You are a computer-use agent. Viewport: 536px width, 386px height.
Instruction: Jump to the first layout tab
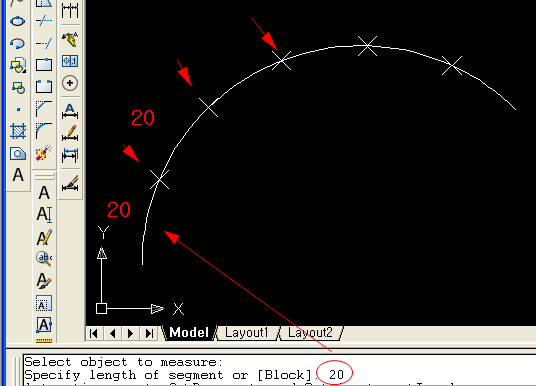click(x=94, y=333)
